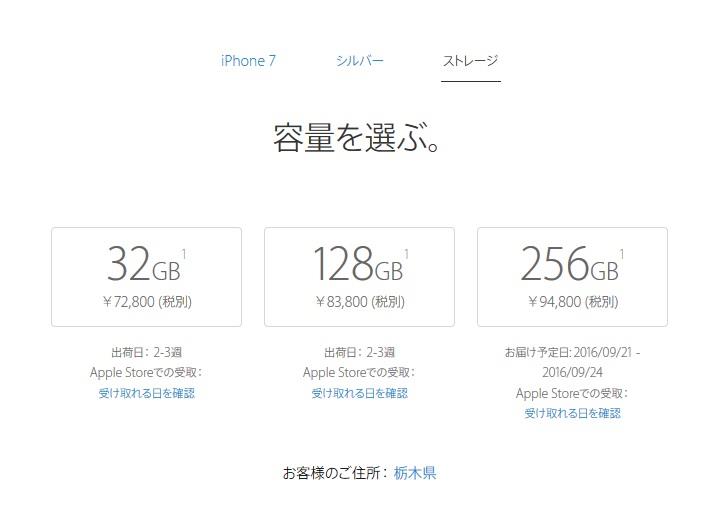This screenshot has width=719, height=505.
Task: Click the ¥94,800 (税別) price text
Action: point(573,302)
